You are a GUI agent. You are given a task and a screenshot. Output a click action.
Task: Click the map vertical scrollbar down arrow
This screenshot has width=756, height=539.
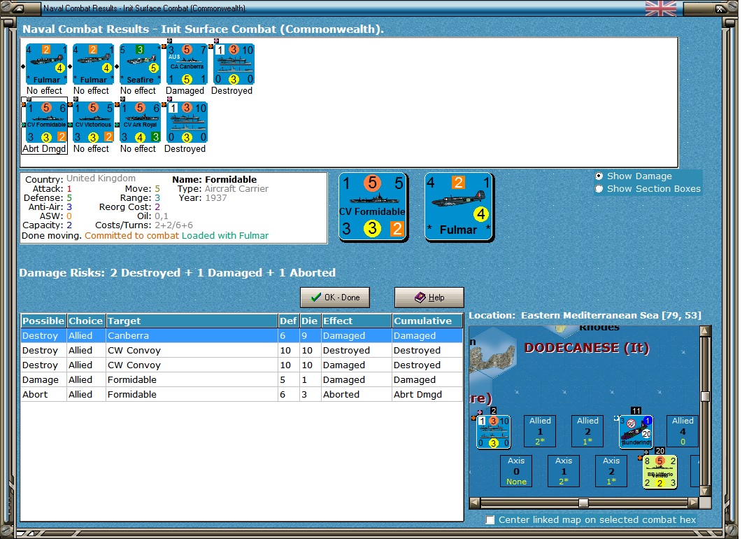pyautogui.click(x=706, y=491)
